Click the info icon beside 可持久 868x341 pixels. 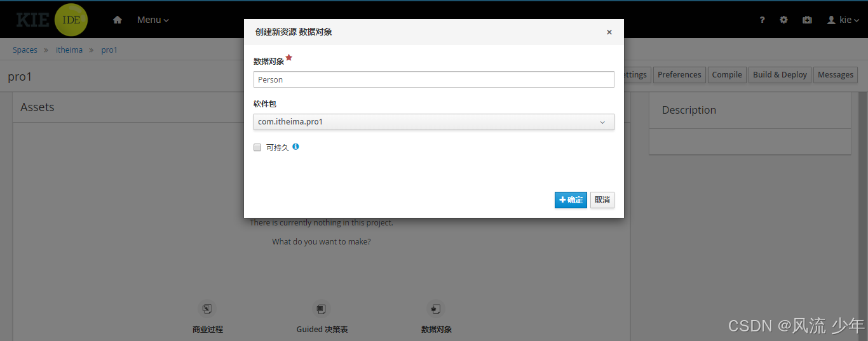[x=295, y=147]
